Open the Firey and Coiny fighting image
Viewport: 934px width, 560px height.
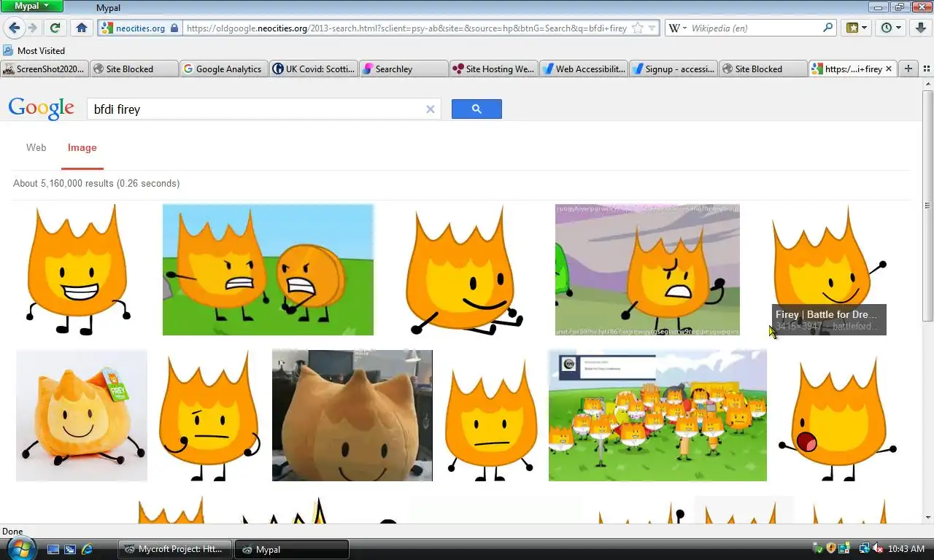click(x=268, y=270)
